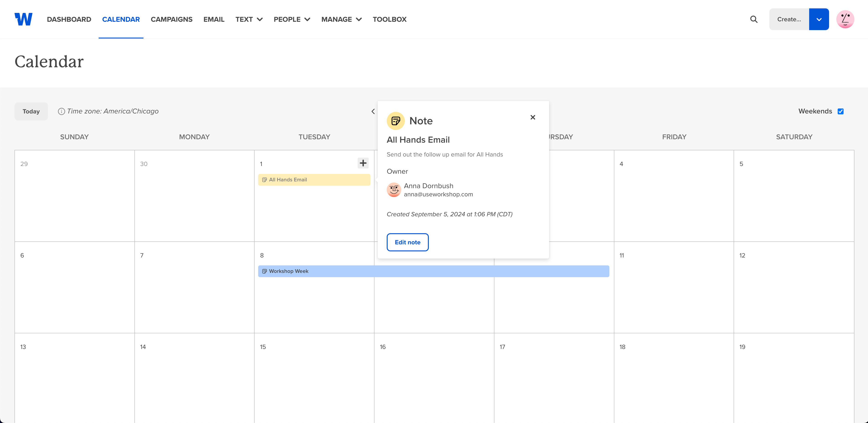Toggle the Weekends checkbox
The width and height of the screenshot is (868, 423).
pos(840,111)
